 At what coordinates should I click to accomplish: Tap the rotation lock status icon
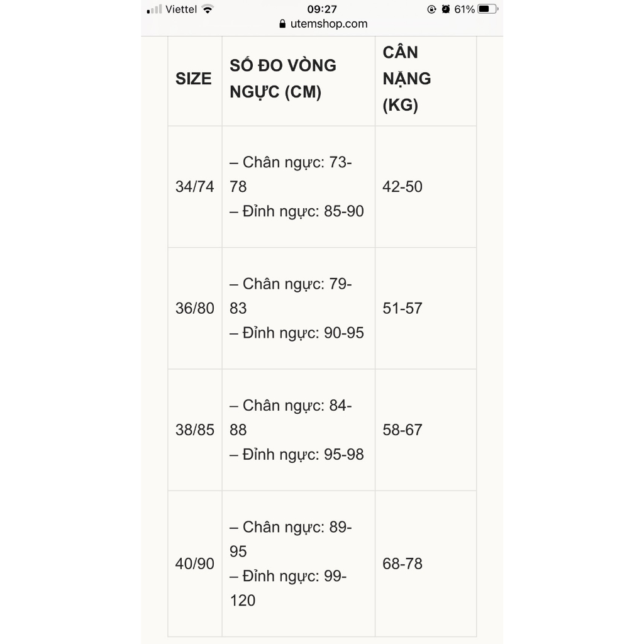431,9
